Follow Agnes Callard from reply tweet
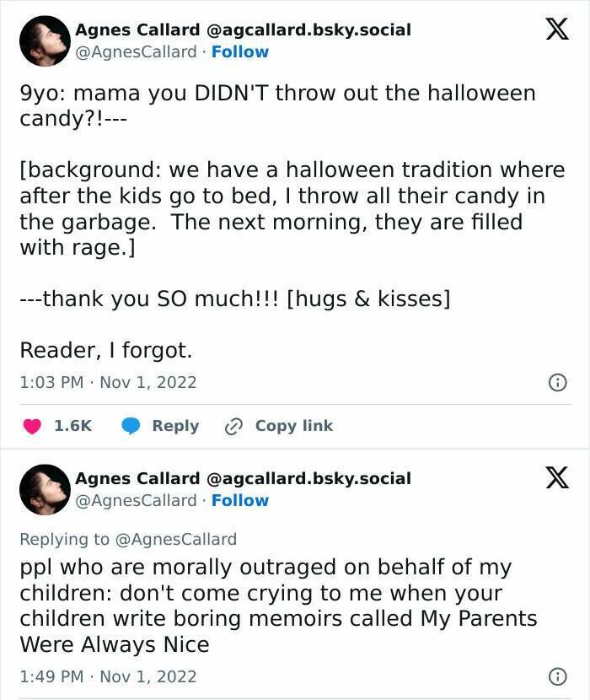Screen dimensions: 590x700 click(x=240, y=500)
